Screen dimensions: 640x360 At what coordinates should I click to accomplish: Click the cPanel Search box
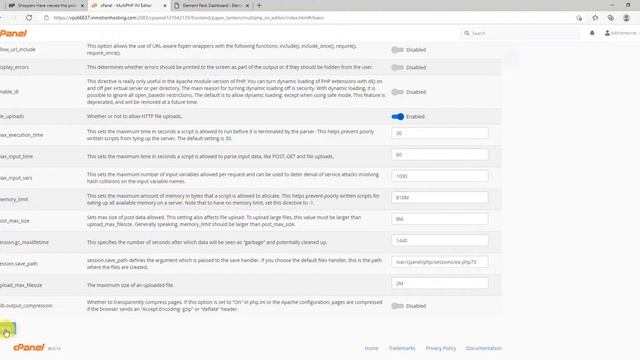coord(521,33)
